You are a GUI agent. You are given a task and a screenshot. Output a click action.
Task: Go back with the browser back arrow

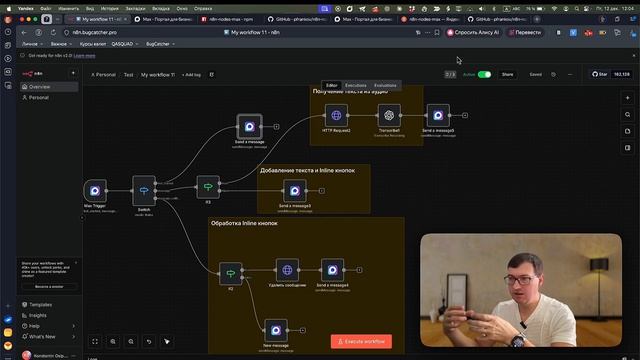click(24, 32)
